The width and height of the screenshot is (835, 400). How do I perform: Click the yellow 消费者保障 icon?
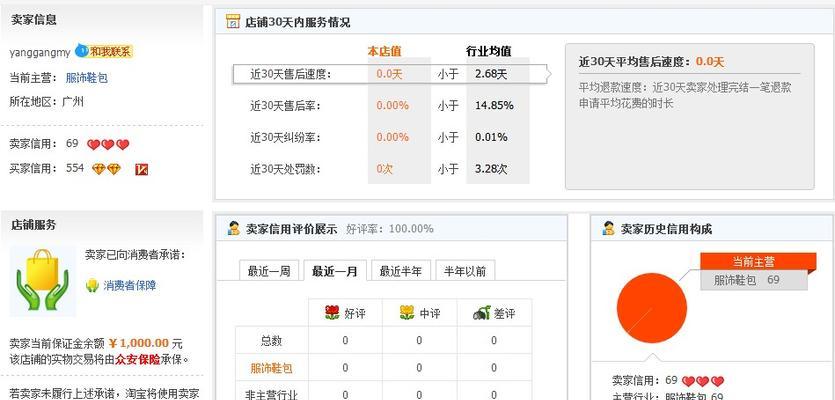(x=92, y=285)
